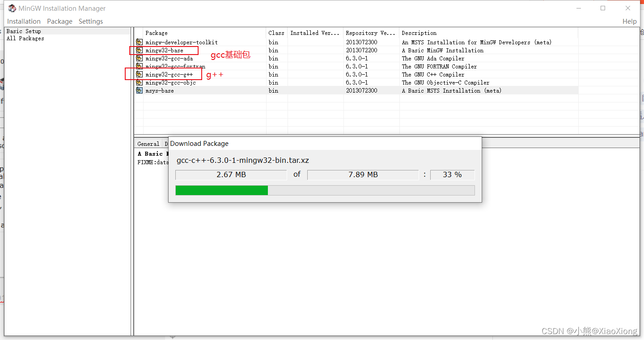The image size is (644, 340).
Task: Click the MinGW Installation Manager title icon
Action: tap(12, 8)
